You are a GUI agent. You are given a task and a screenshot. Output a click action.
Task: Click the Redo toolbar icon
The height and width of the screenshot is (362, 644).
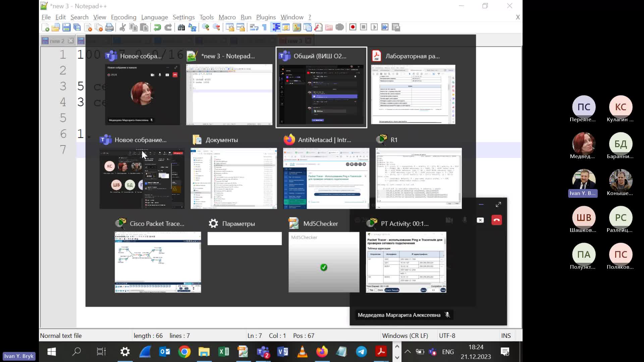168,27
